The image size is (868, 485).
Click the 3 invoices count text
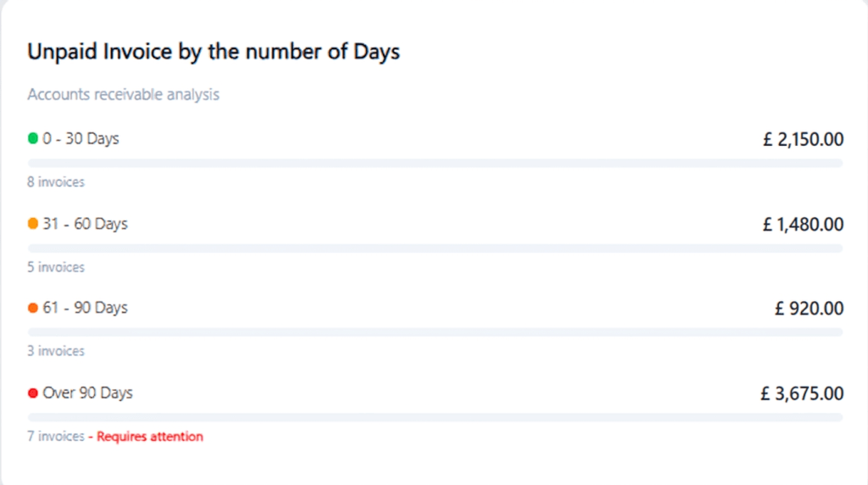pos(56,351)
